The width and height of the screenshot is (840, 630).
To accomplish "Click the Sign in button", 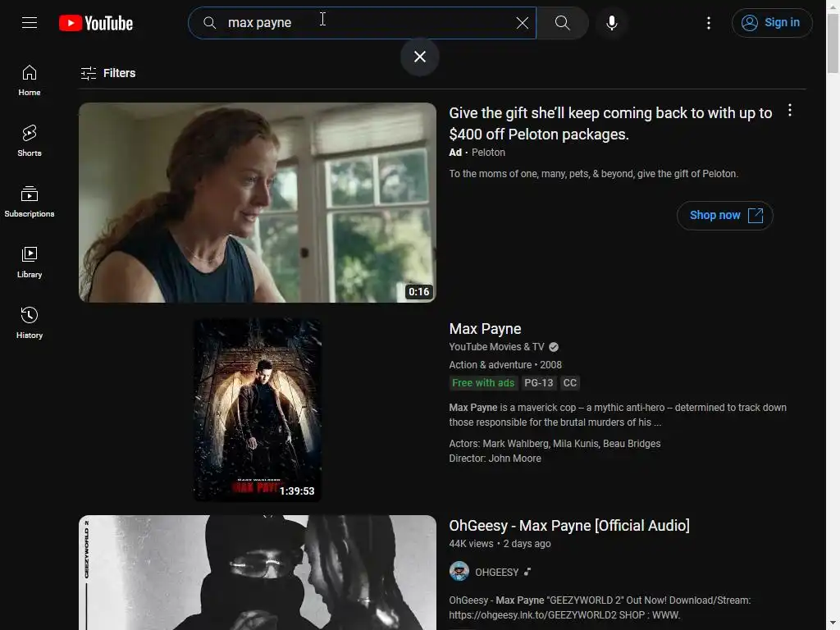I will click(771, 22).
